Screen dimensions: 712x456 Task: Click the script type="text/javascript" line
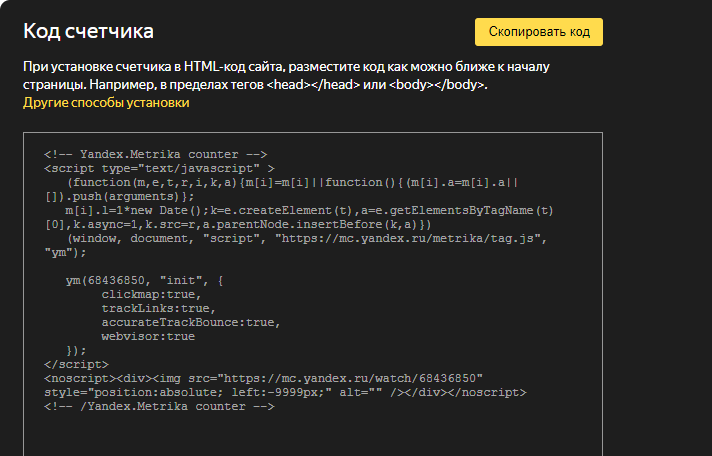pos(159,169)
